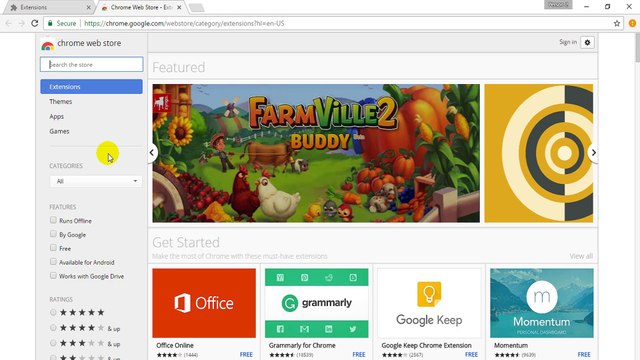Open Grammarly for Chrome tile
This screenshot has height=360, width=640.
click(x=317, y=303)
